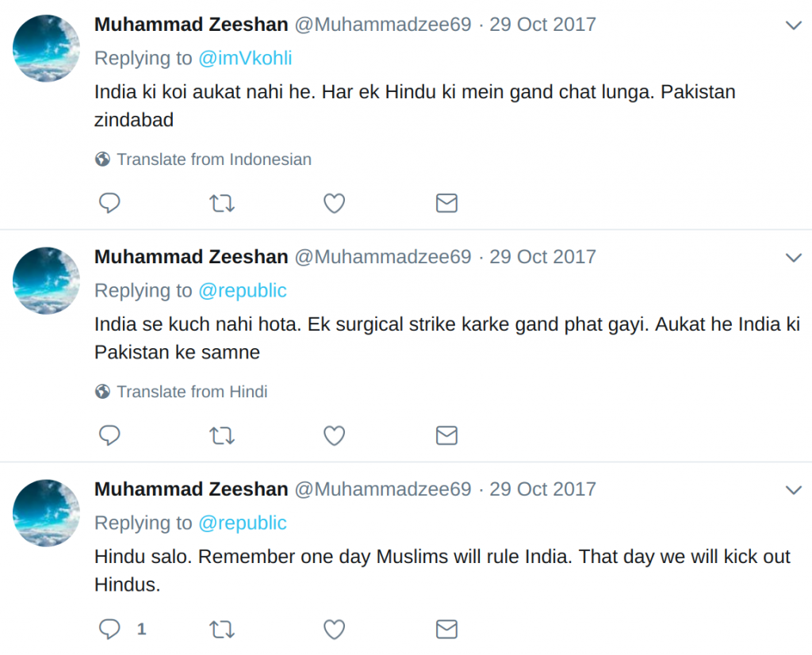Open @republic link in the second tweet
The height and width of the screenshot is (655, 812).
click(243, 290)
